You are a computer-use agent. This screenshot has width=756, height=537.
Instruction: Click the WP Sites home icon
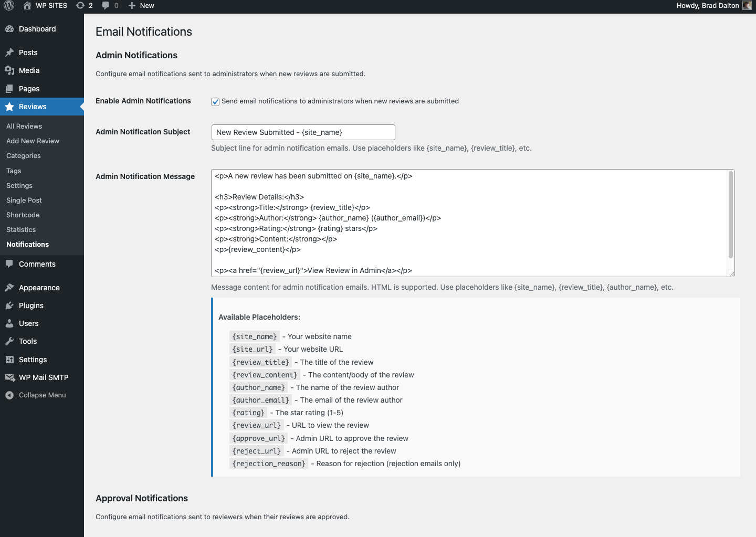[x=27, y=6]
